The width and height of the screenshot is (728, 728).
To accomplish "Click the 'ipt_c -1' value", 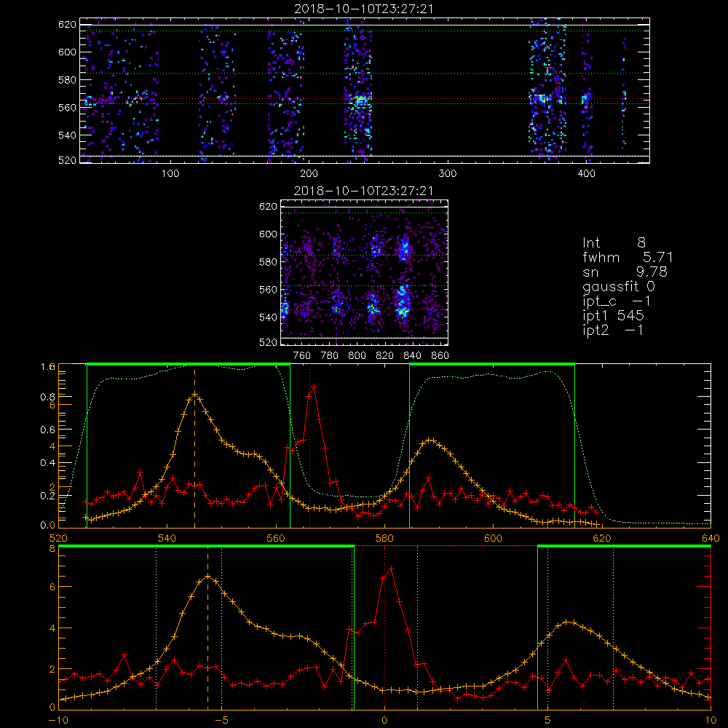I will point(617,301).
